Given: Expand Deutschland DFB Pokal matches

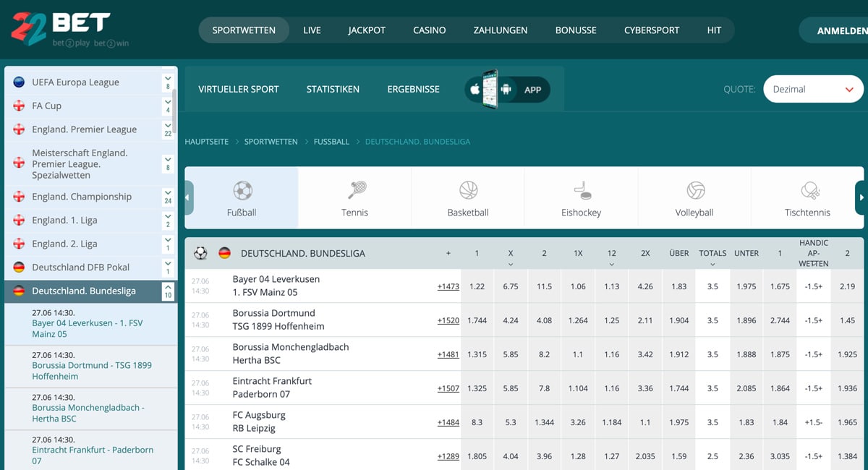Looking at the screenshot, I should click(x=168, y=267).
